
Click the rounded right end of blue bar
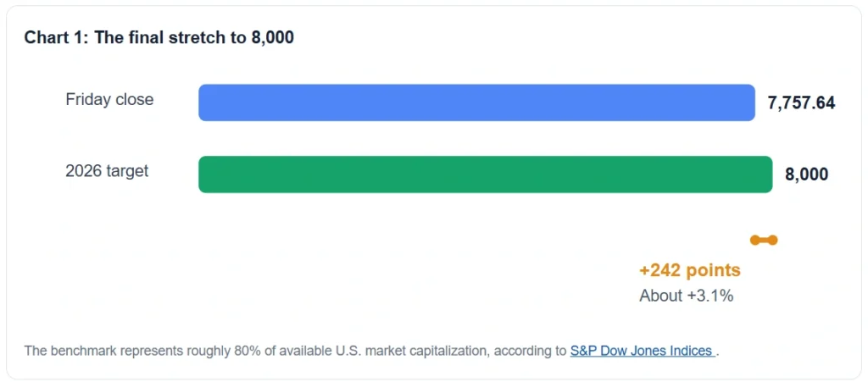click(x=749, y=102)
